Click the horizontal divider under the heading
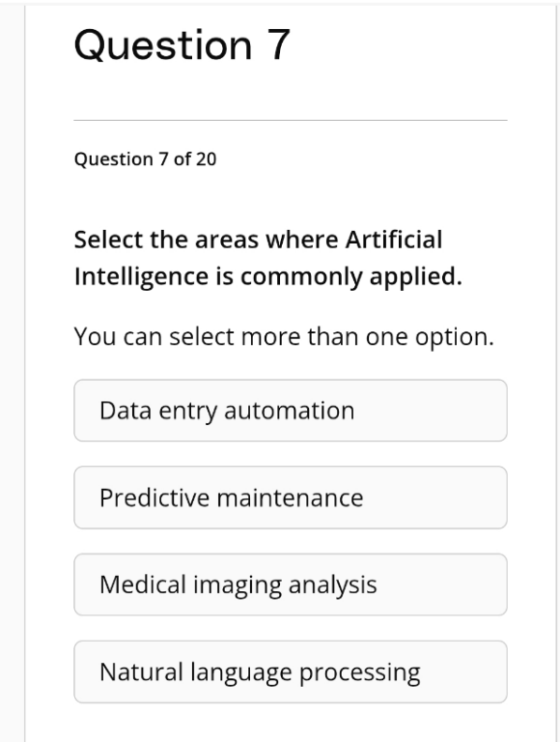 [x=291, y=120]
